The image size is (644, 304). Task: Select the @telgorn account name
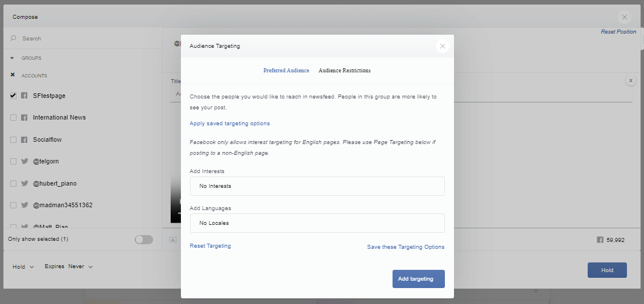click(46, 162)
